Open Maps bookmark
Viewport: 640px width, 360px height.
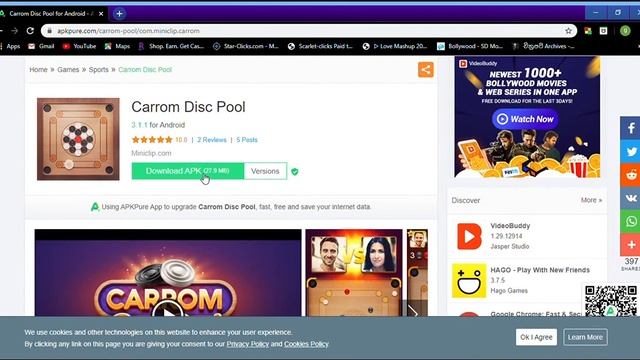(x=117, y=46)
